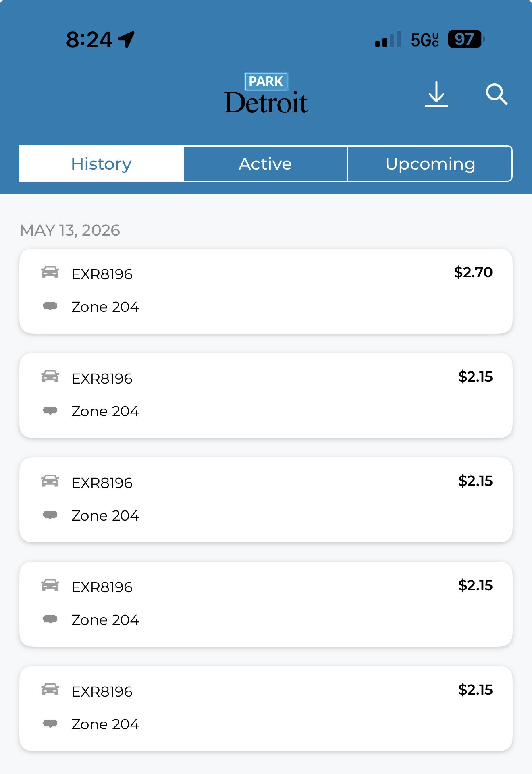Tap the battery indicator showing 97

coord(466,39)
